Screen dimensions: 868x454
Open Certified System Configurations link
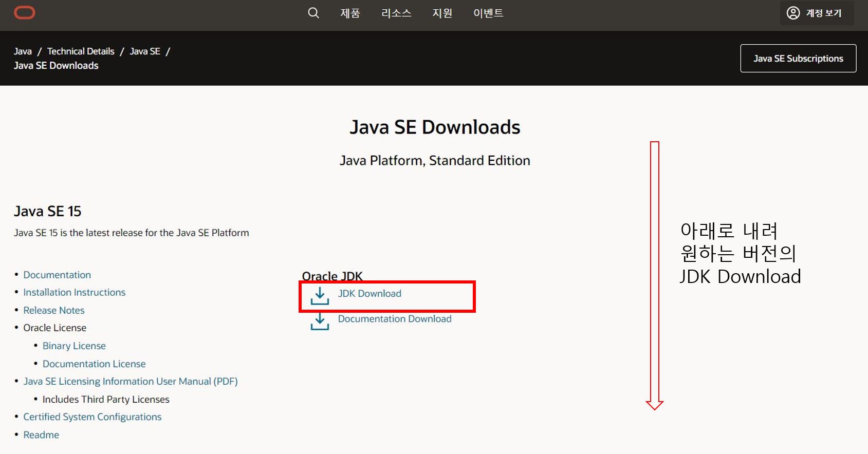(x=93, y=417)
